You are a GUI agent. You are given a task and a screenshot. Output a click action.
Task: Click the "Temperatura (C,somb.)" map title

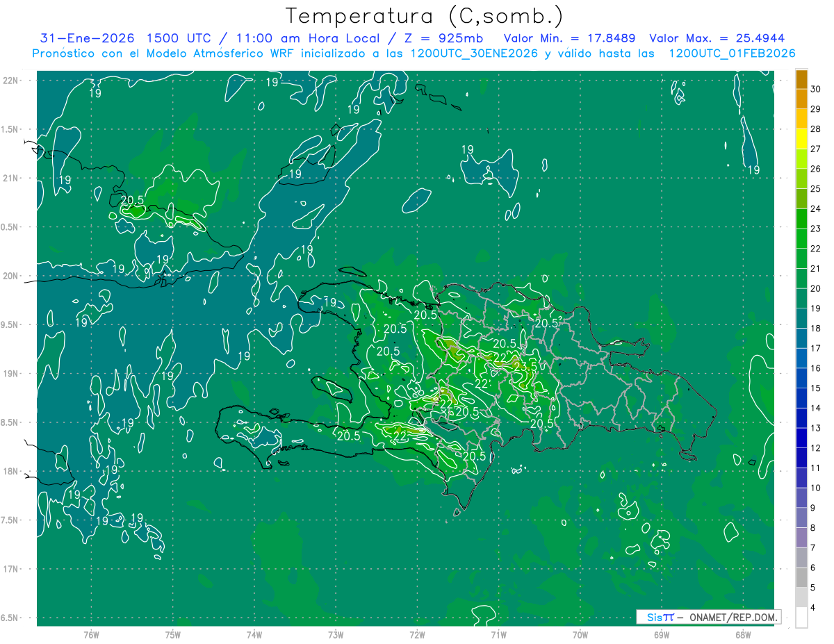tap(424, 17)
